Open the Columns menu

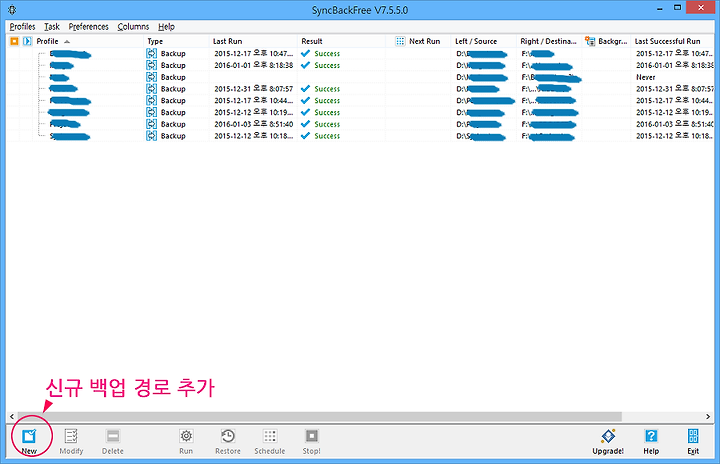coord(133,27)
